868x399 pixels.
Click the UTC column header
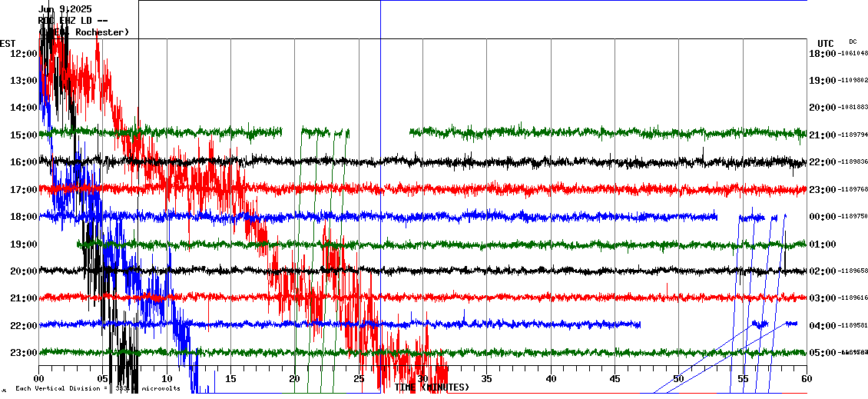825,43
